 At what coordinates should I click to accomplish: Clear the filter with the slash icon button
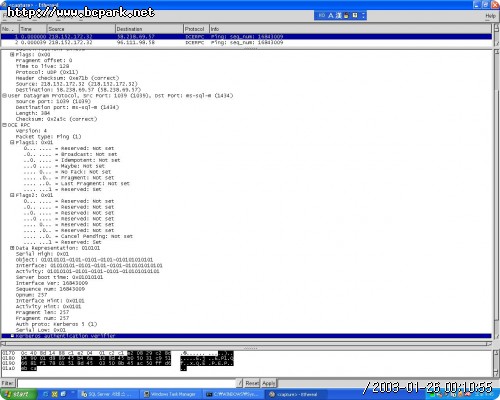pos(240,383)
